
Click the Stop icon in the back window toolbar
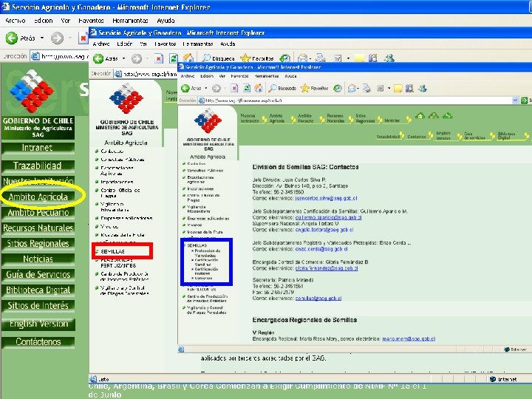[x=83, y=38]
